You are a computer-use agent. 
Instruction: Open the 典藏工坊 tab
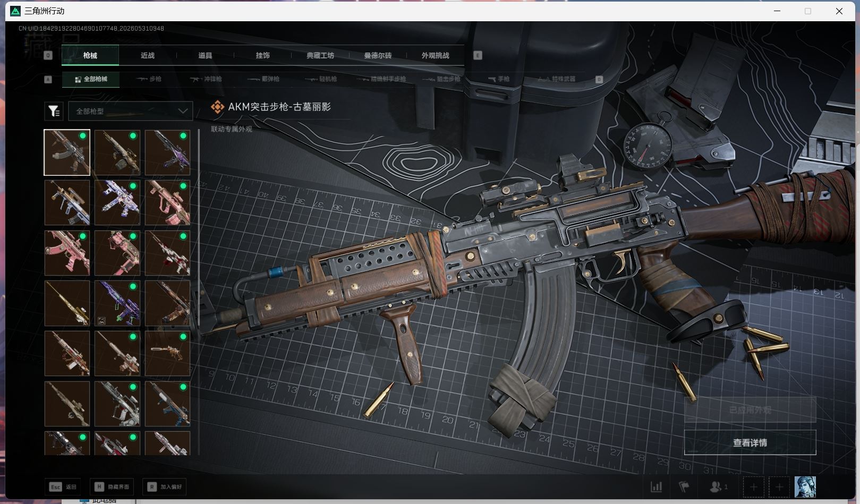tap(320, 55)
